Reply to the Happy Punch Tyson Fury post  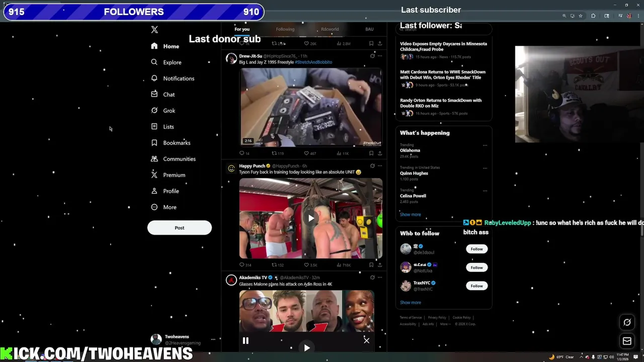pyautogui.click(x=245, y=265)
